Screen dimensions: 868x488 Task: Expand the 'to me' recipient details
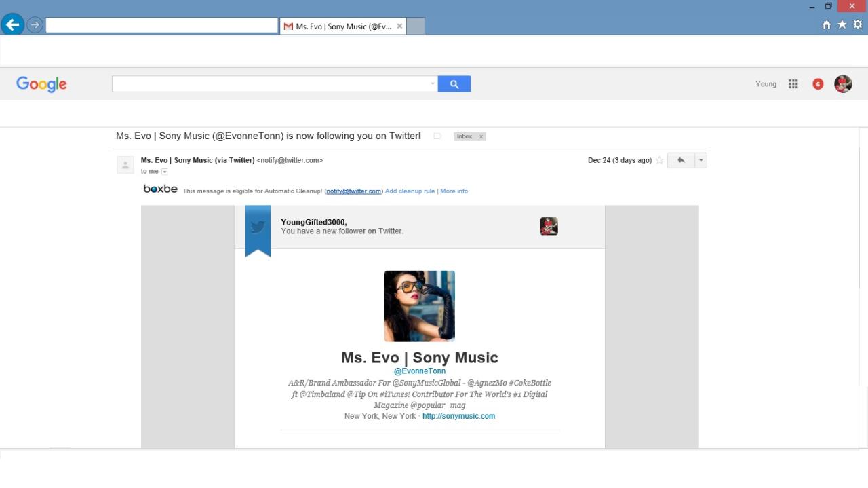point(164,172)
